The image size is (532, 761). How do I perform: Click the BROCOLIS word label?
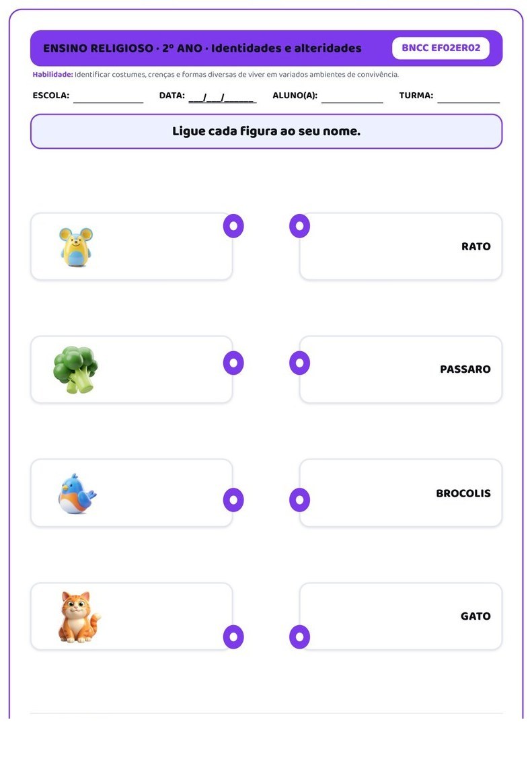tap(463, 494)
